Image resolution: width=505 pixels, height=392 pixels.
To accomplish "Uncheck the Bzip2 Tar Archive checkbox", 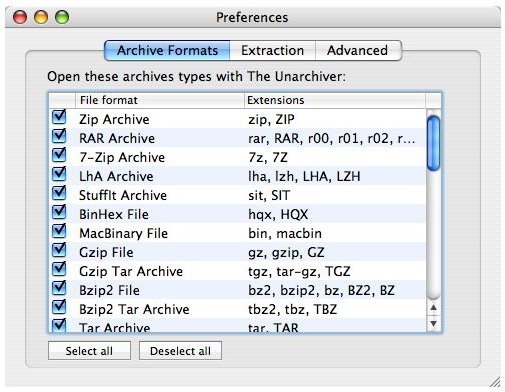I will (59, 307).
